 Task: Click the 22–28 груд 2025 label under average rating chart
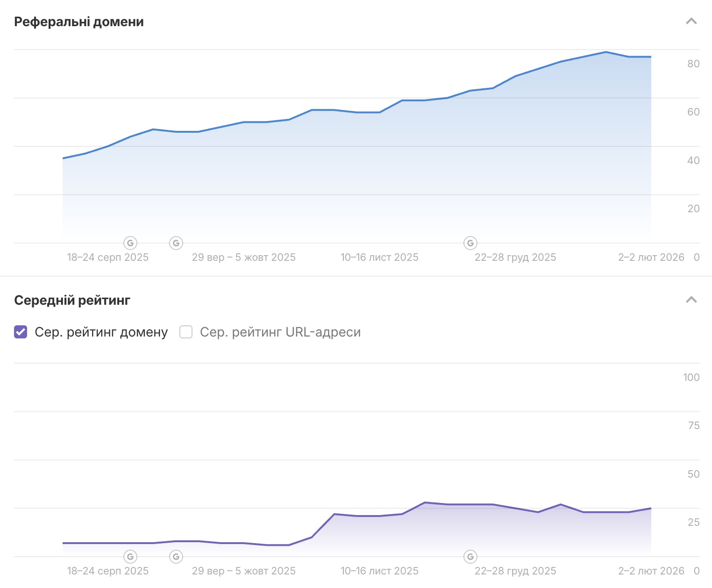pyautogui.click(x=515, y=571)
